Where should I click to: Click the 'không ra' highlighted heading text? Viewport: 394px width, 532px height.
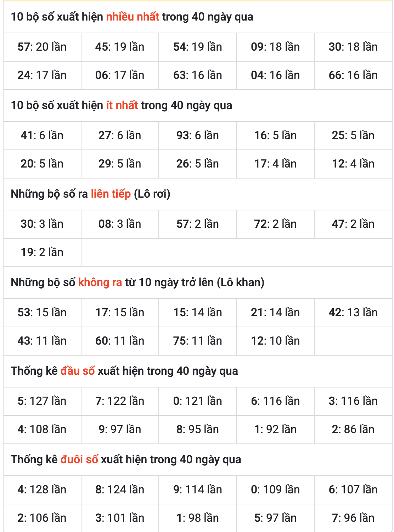pyautogui.click(x=100, y=282)
